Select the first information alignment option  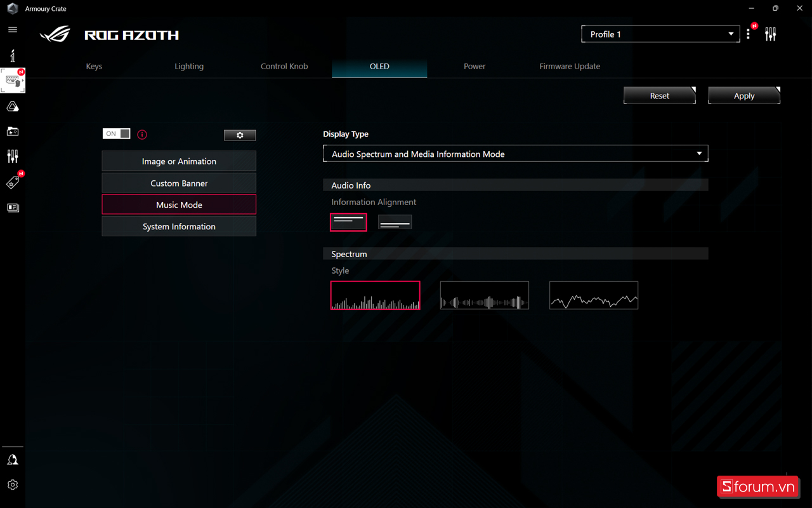[x=348, y=222]
